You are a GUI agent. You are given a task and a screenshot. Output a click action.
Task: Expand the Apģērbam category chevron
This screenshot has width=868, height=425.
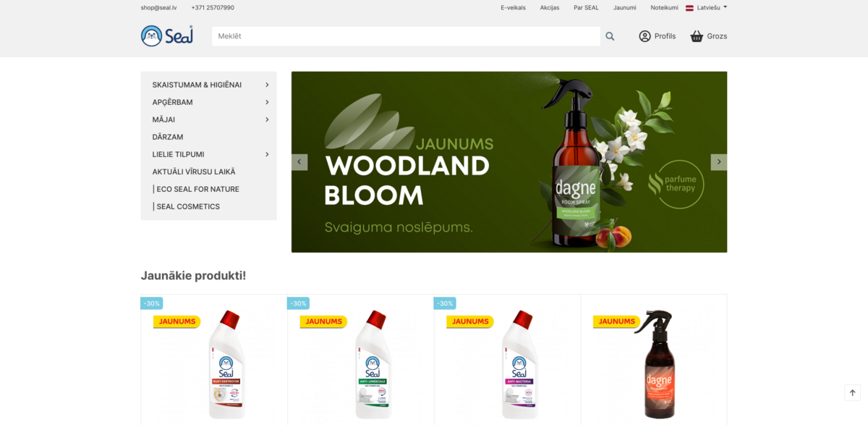[267, 102]
